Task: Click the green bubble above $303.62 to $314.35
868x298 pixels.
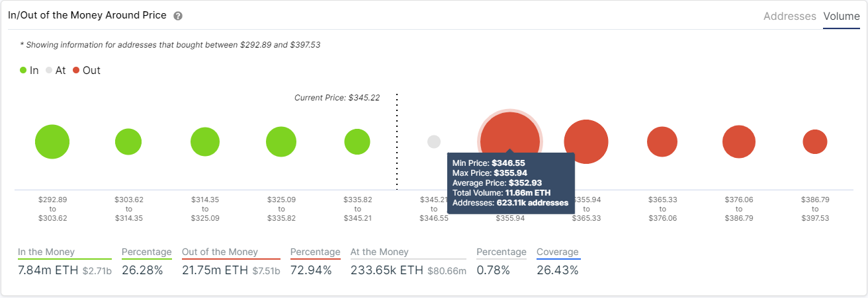Action: pos(128,141)
